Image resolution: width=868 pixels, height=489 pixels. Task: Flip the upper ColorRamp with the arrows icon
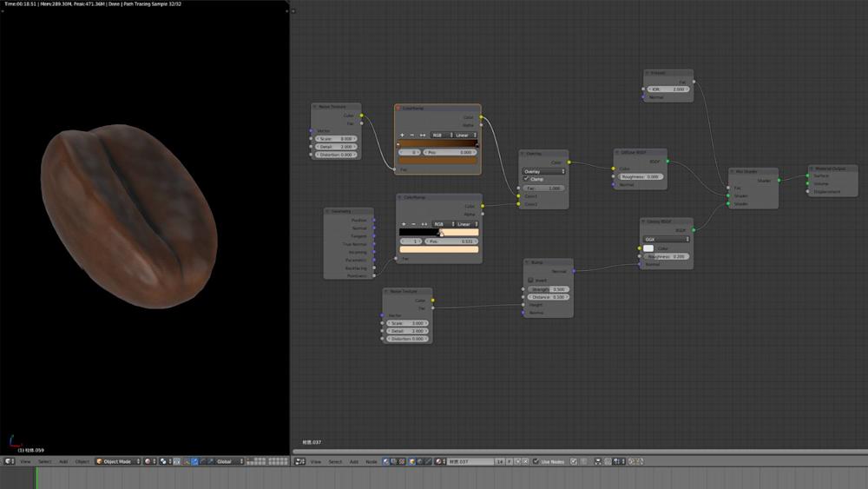(423, 135)
